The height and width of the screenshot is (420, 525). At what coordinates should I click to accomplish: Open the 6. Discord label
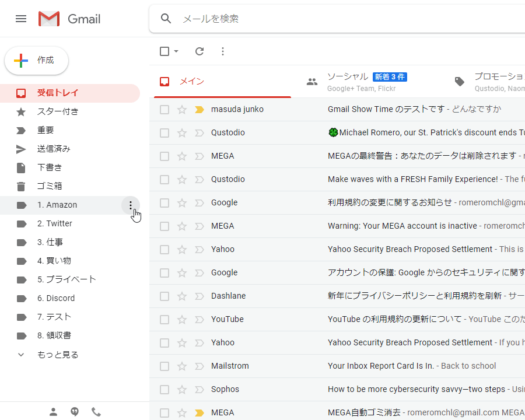[70, 299]
